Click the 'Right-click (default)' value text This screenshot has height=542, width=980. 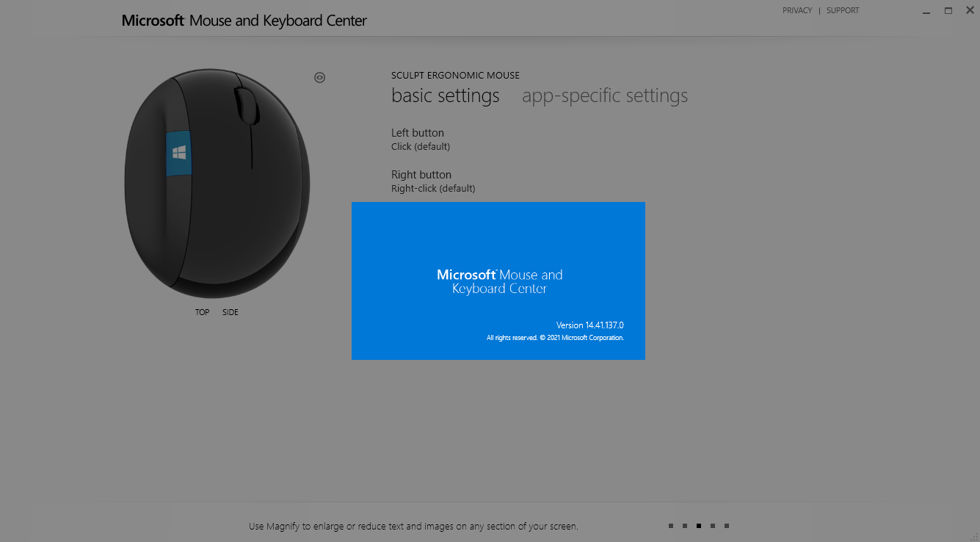pos(434,189)
